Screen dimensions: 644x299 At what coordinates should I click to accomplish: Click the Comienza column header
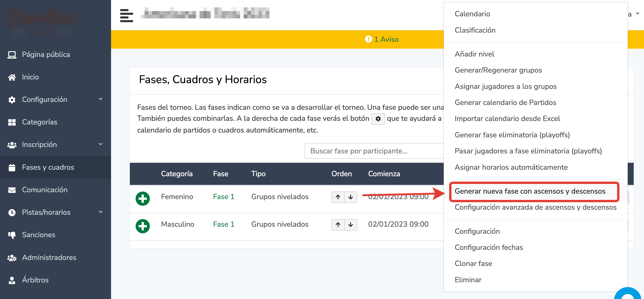tap(384, 174)
